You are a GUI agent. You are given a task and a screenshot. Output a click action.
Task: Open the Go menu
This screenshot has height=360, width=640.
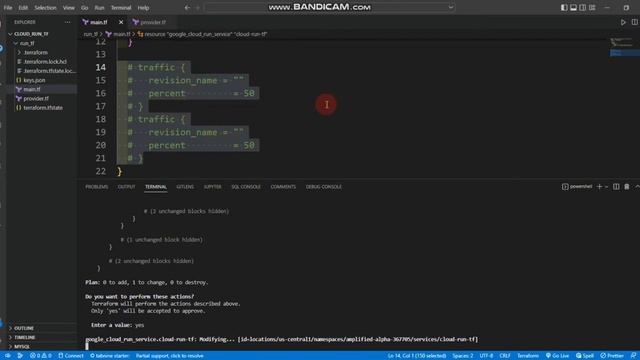[84, 8]
